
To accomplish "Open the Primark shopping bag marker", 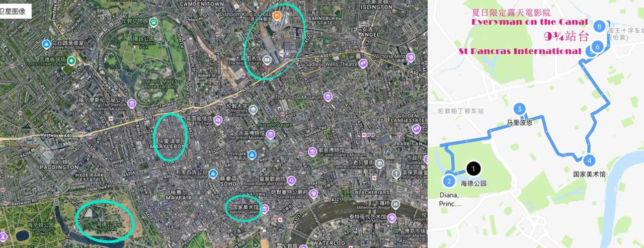I will pos(252,154).
